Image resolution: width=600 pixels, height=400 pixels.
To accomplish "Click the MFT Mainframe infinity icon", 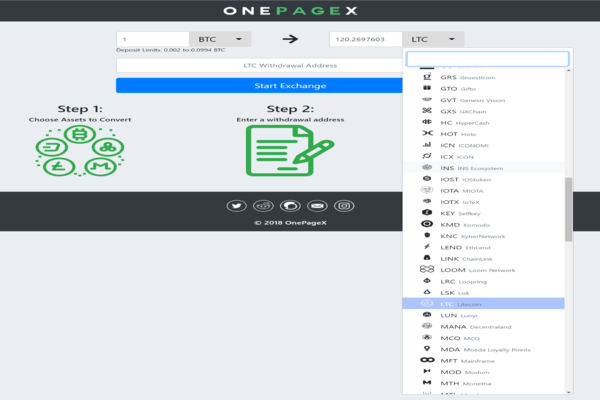I will coord(427,360).
